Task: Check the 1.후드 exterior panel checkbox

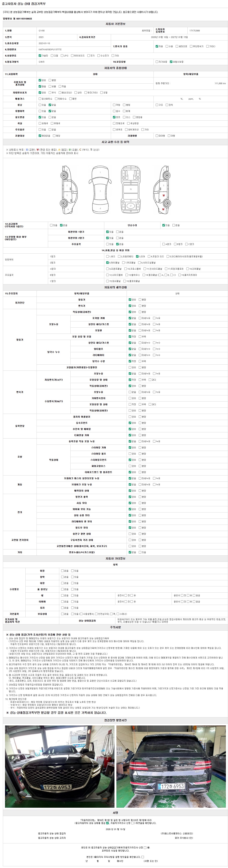Action: [107, 256]
